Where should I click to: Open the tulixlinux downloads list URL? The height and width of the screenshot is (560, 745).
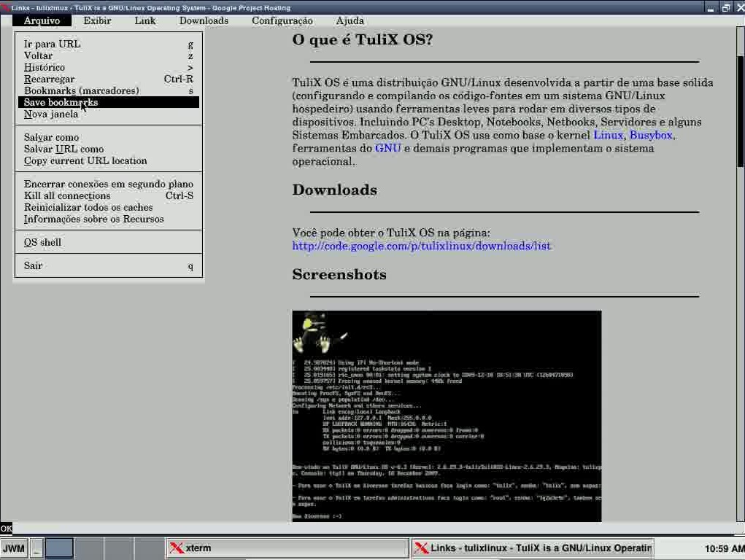tap(421, 246)
